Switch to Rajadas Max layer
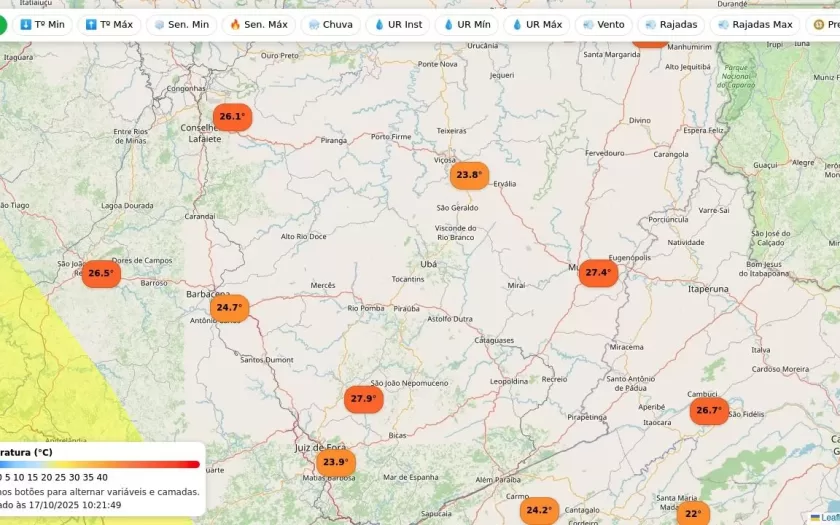 pos(755,24)
